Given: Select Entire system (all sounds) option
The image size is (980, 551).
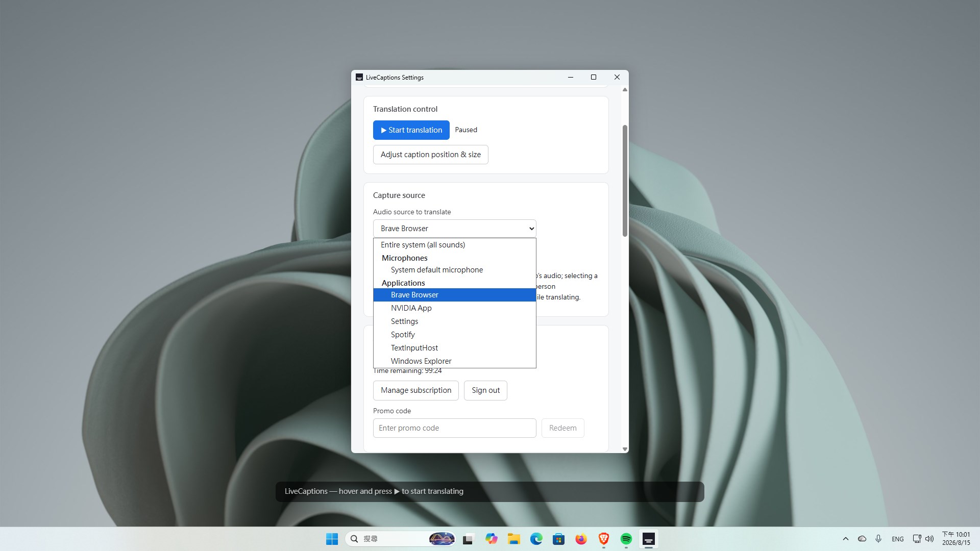Looking at the screenshot, I should point(455,245).
